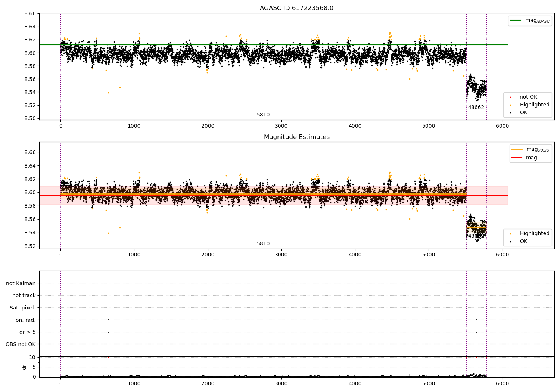Image resolution: width=560 pixels, height=392 pixels.
Task: Click 'Highlighted' legend marker in top plot
Action: (x=510, y=105)
